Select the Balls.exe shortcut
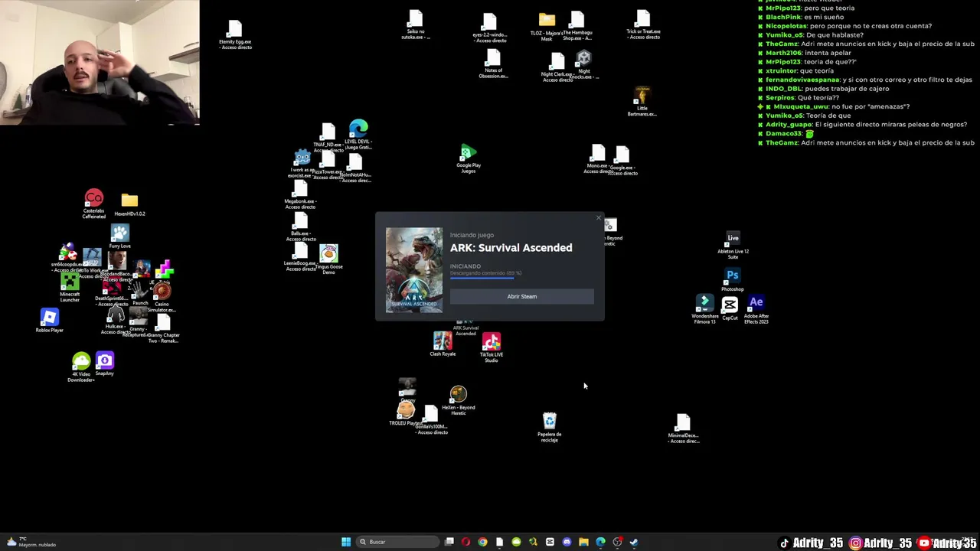The width and height of the screenshot is (980, 551). click(x=301, y=227)
